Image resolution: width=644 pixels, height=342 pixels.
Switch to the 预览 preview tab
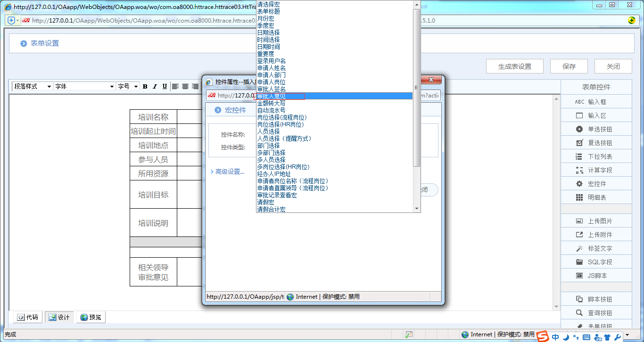(x=91, y=317)
